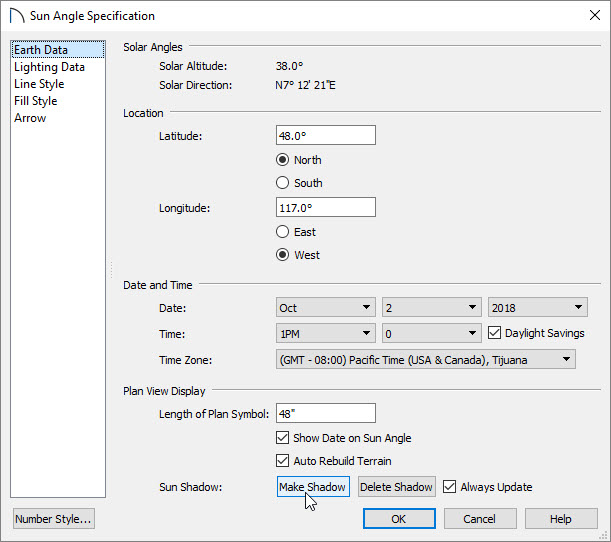The height and width of the screenshot is (542, 611).
Task: Choose the East longitude option
Action: click(x=282, y=232)
